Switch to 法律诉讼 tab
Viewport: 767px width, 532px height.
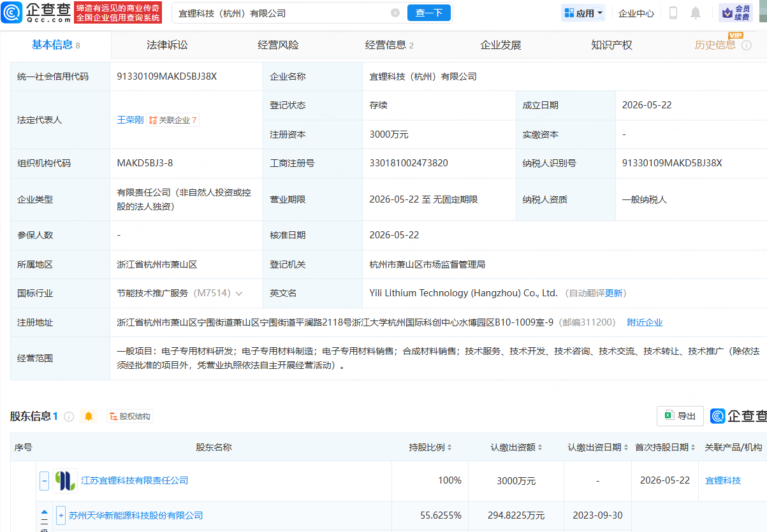167,45
